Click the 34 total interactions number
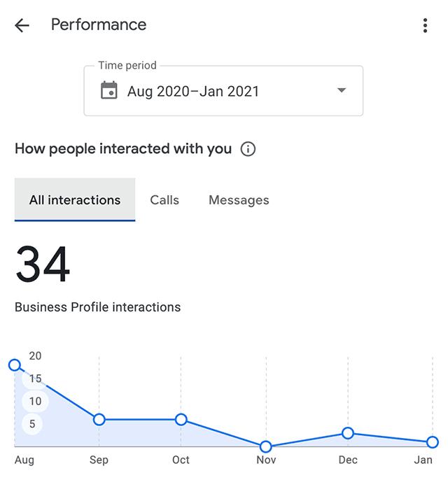The image size is (448, 480). (43, 265)
